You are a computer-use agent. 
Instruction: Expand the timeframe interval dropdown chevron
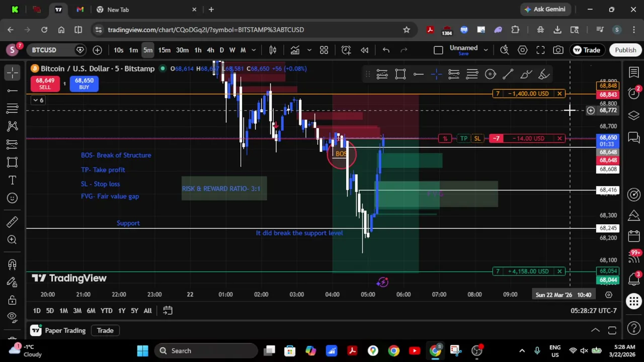point(254,50)
